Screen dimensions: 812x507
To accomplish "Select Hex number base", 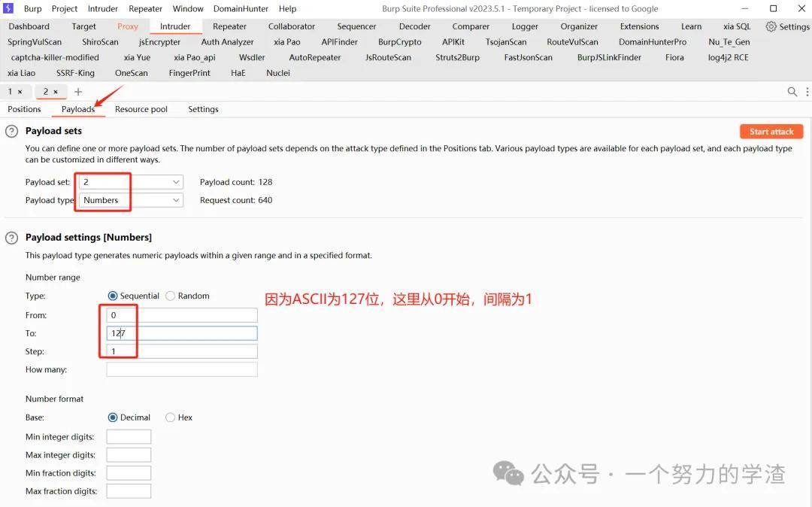I will [x=170, y=417].
